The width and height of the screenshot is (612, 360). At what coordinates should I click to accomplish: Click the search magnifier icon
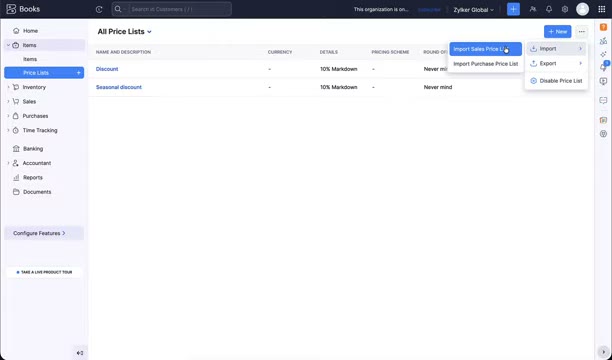(x=118, y=9)
